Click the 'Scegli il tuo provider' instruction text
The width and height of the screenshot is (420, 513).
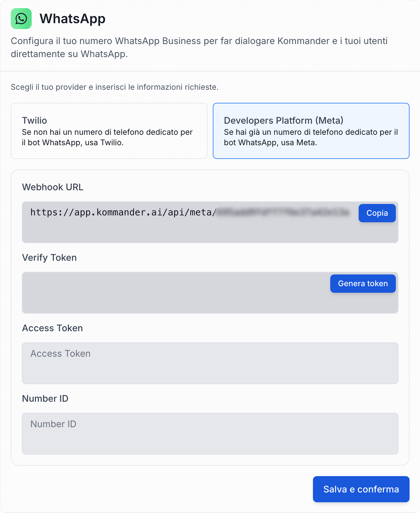point(115,87)
